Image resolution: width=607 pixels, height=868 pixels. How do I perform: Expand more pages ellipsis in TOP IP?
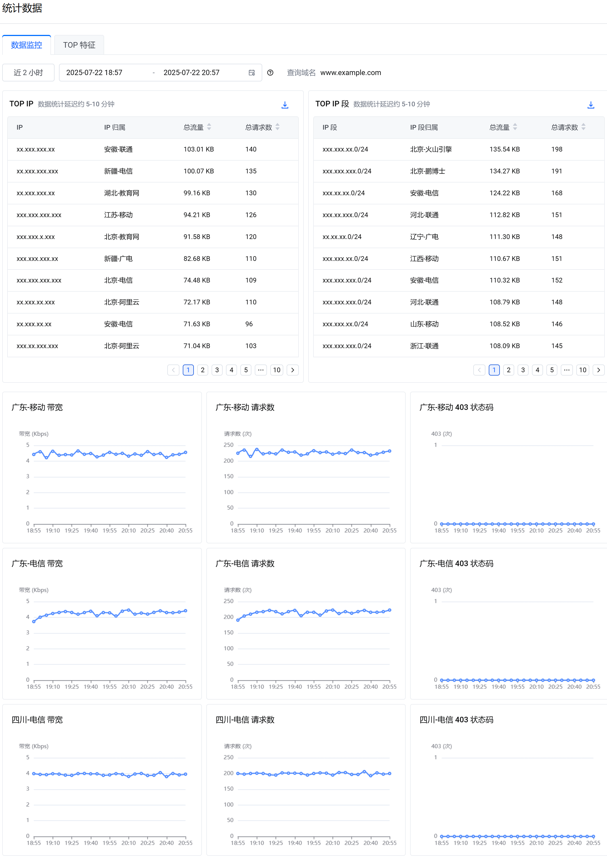[261, 370]
